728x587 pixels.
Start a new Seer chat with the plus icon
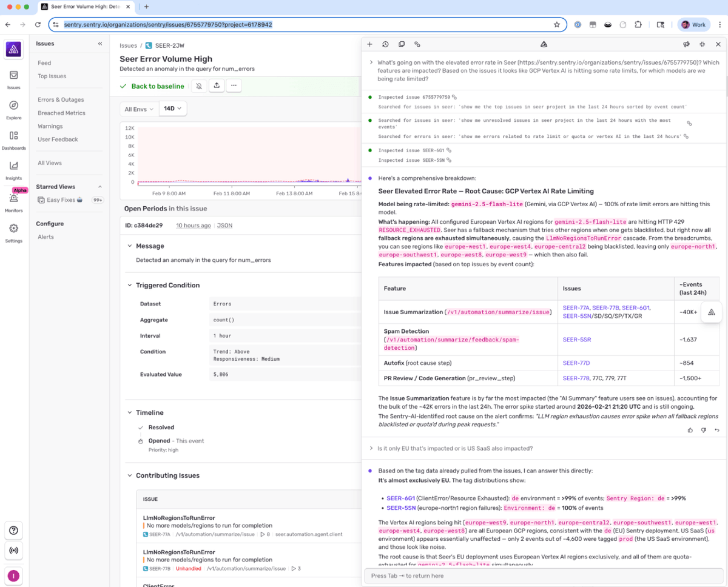click(x=369, y=44)
